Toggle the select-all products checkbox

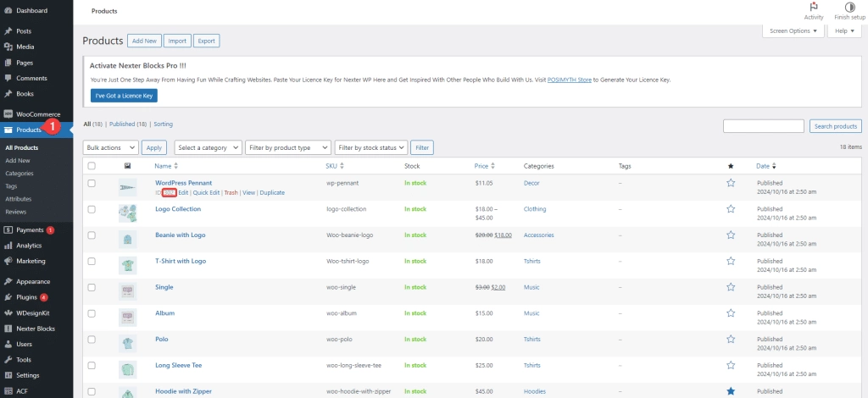(x=92, y=166)
